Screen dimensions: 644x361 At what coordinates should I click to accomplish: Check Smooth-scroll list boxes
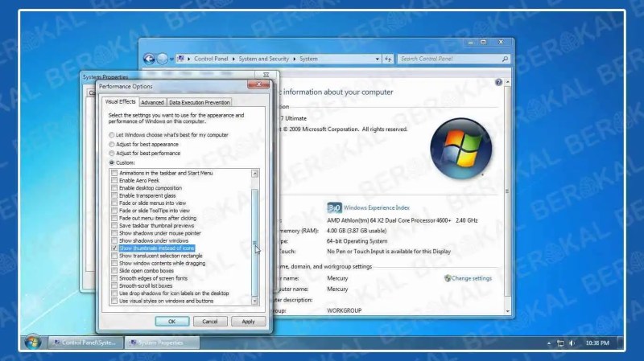pos(114,286)
